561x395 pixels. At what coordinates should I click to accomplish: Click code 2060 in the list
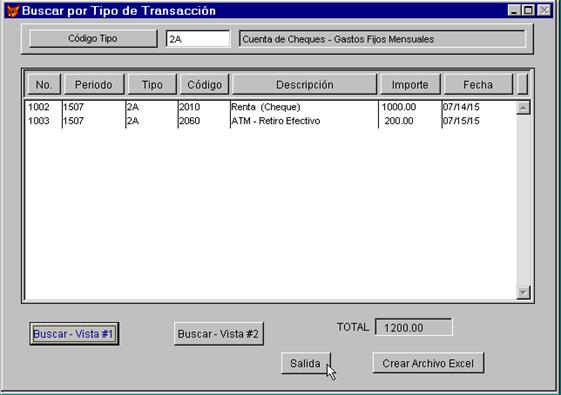(x=190, y=121)
